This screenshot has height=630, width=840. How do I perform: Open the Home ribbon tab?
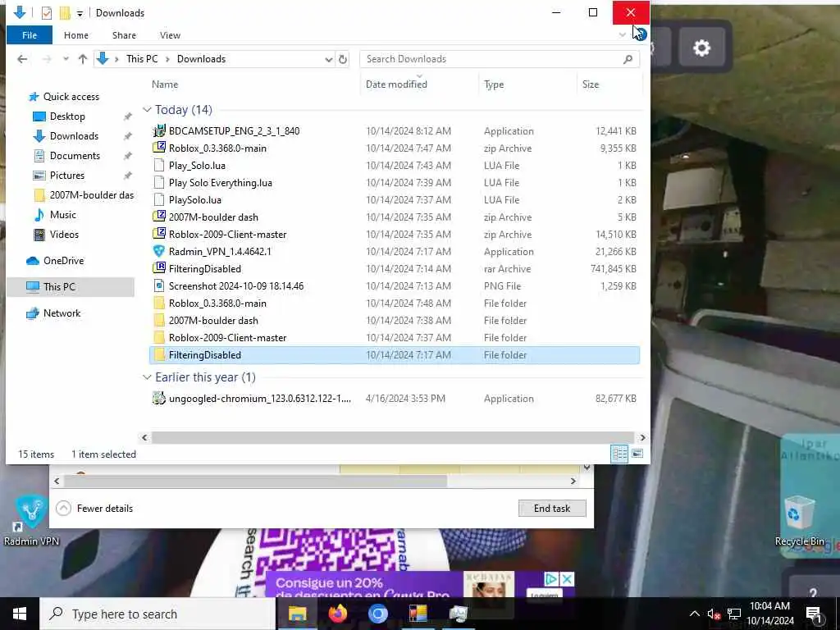tap(76, 35)
